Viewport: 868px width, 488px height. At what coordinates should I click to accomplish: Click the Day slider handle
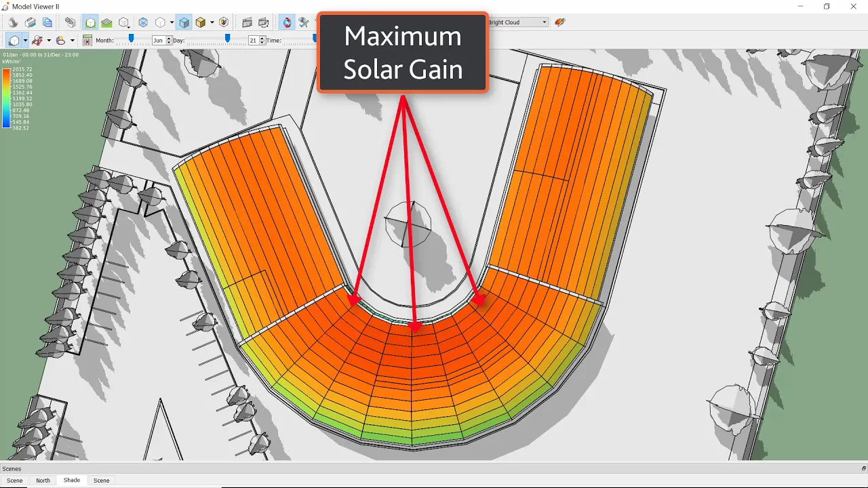pos(227,39)
